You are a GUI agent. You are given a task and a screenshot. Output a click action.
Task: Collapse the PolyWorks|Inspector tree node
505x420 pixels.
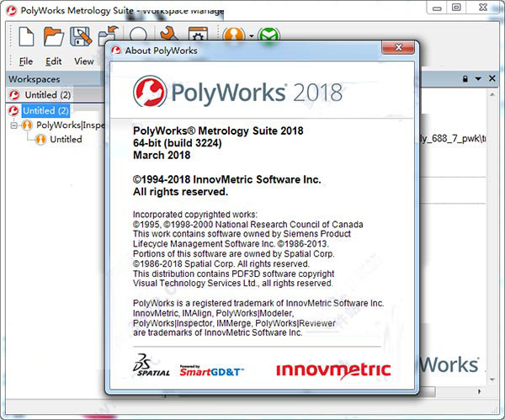[x=13, y=125]
